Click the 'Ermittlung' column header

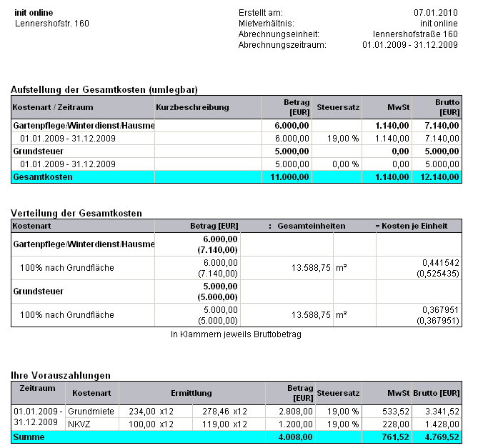(191, 393)
